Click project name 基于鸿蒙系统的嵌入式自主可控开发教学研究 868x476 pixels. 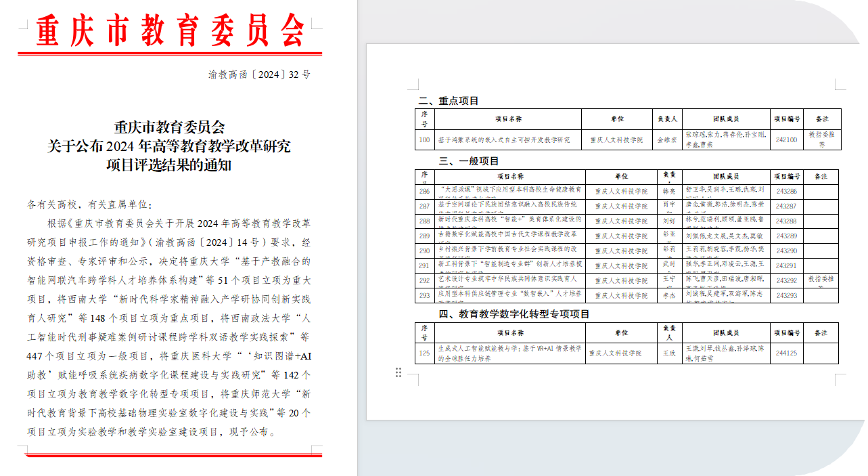coord(504,140)
